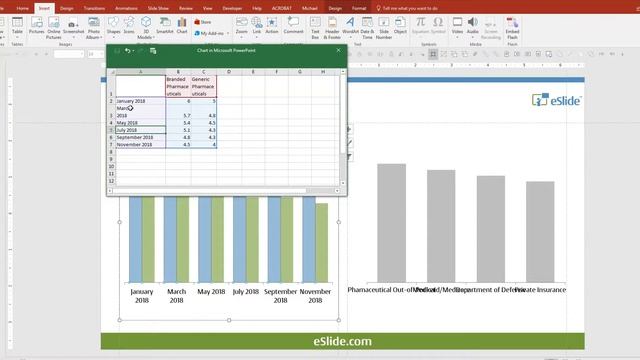Insert Slide Number

tap(384, 28)
